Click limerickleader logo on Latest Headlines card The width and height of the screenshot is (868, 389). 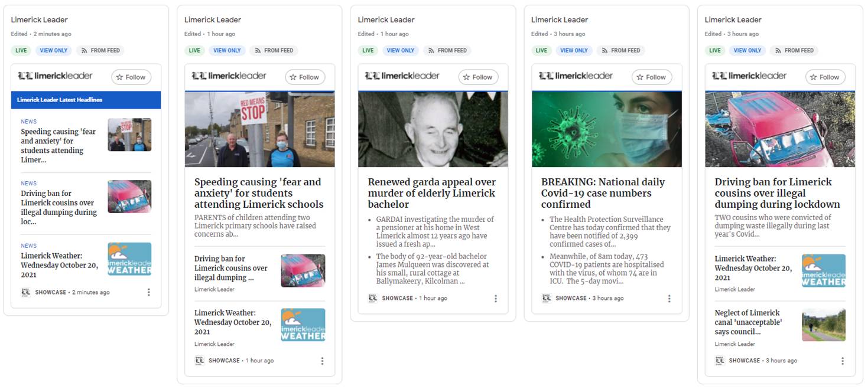(x=55, y=76)
